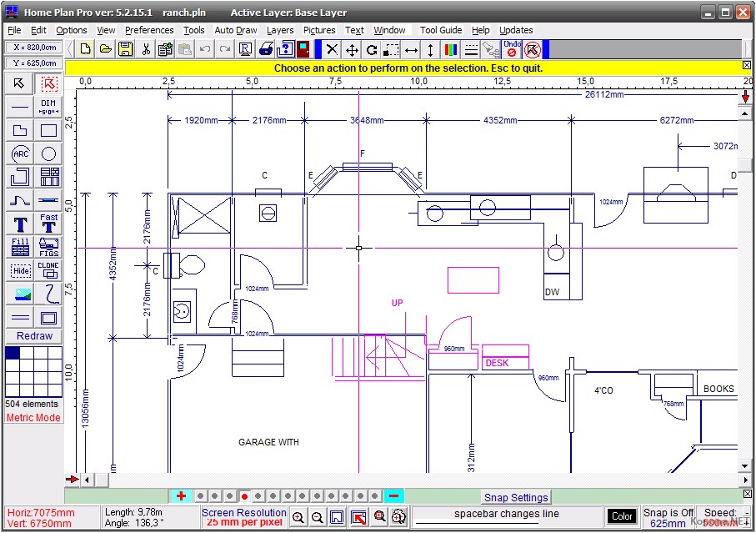Open Snap Settings
Viewport: 756px width, 533px height.
(516, 498)
